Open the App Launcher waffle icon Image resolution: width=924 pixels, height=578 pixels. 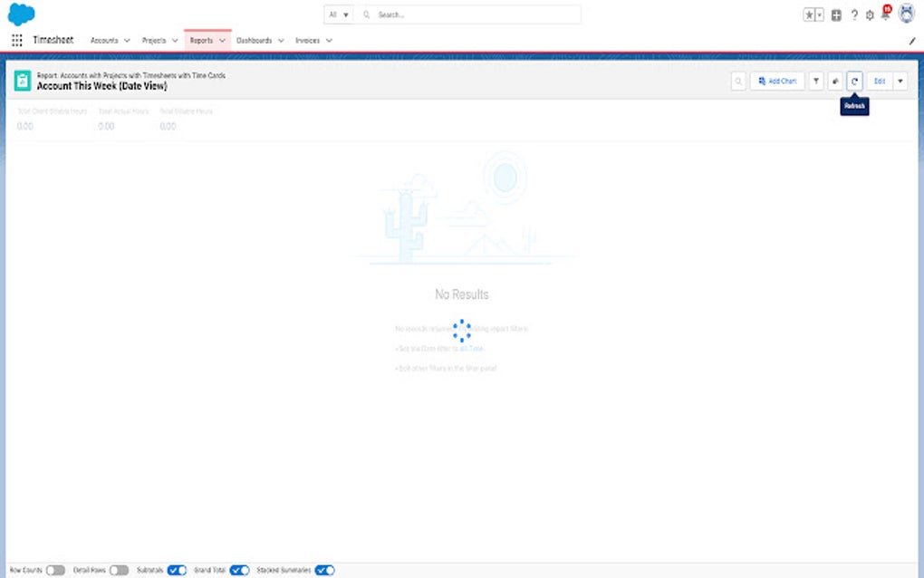16,40
